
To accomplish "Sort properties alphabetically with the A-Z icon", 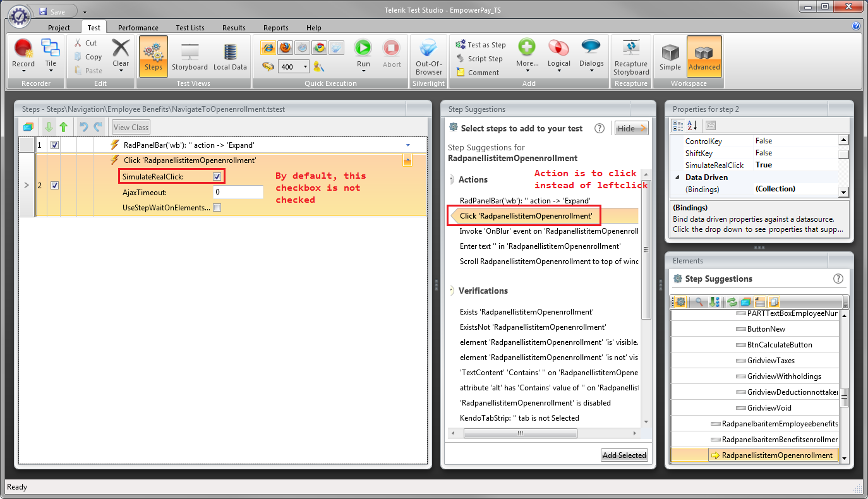I will pos(692,126).
